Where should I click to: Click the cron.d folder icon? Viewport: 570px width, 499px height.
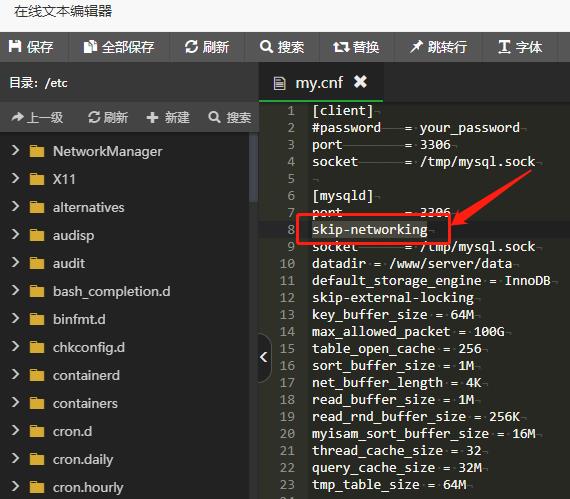[37, 431]
